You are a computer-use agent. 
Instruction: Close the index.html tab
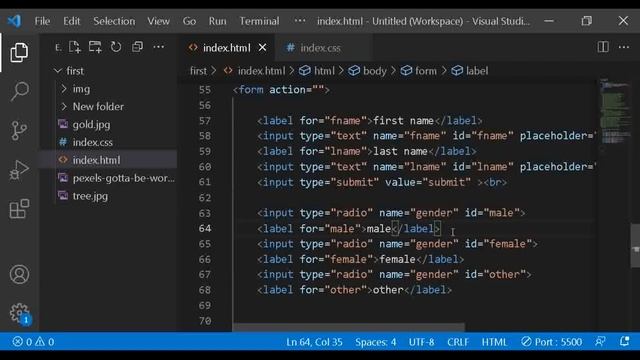click(262, 48)
